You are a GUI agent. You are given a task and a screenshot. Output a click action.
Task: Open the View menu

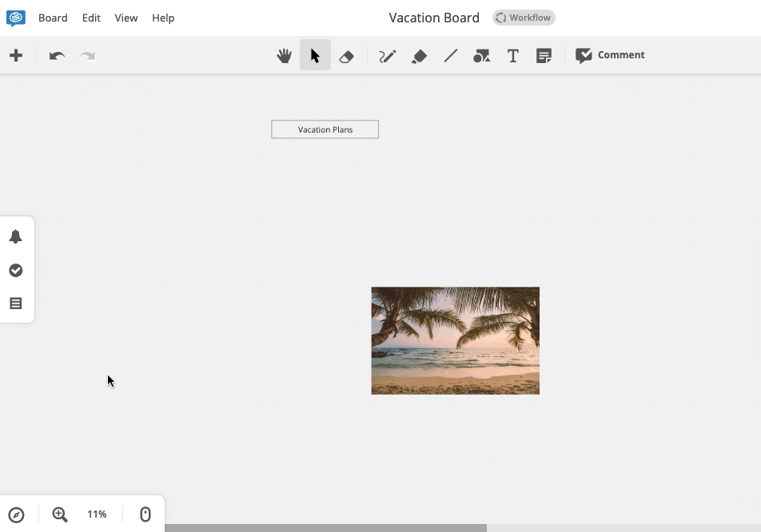click(126, 18)
